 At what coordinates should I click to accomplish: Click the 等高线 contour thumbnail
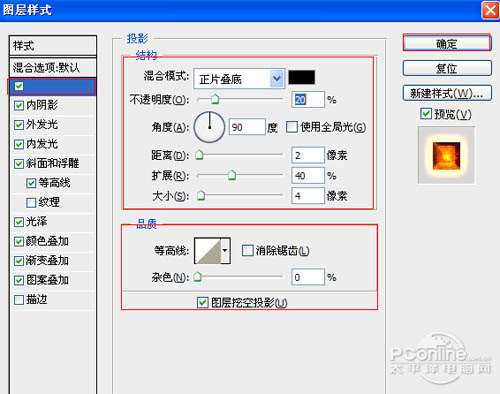pos(208,250)
